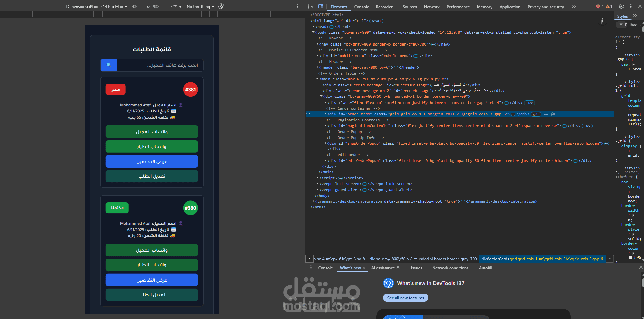The image size is (644, 319).
Task: Toggle the :hov element state button
Action: point(633,25)
